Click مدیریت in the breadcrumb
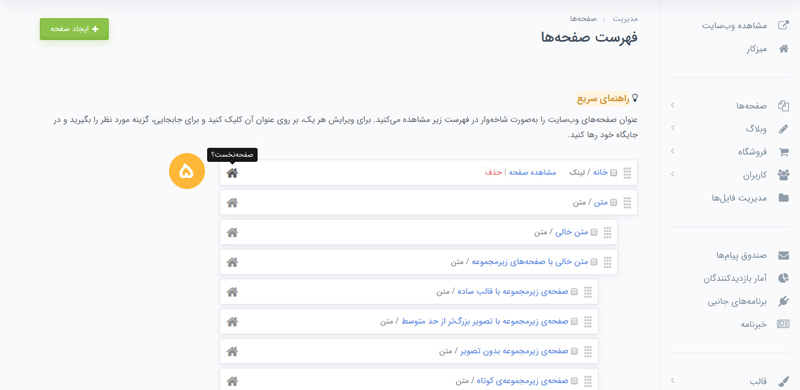Screen dimensions: 800x390 pos(625,18)
